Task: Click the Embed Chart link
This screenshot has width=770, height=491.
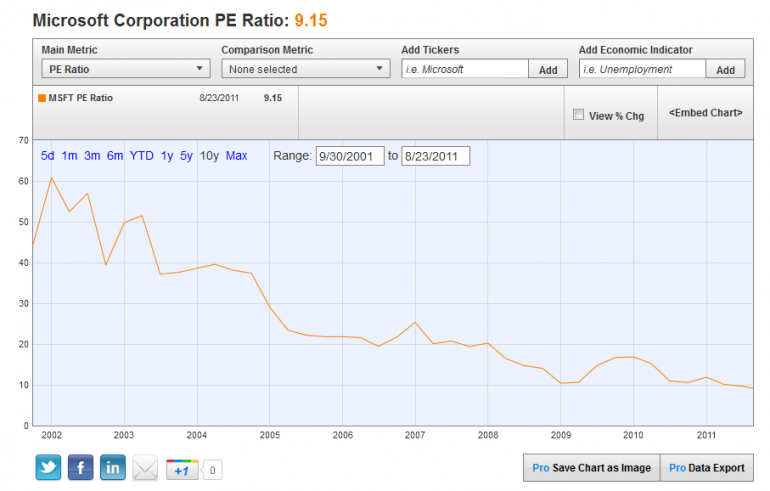Action: pyautogui.click(x=706, y=113)
